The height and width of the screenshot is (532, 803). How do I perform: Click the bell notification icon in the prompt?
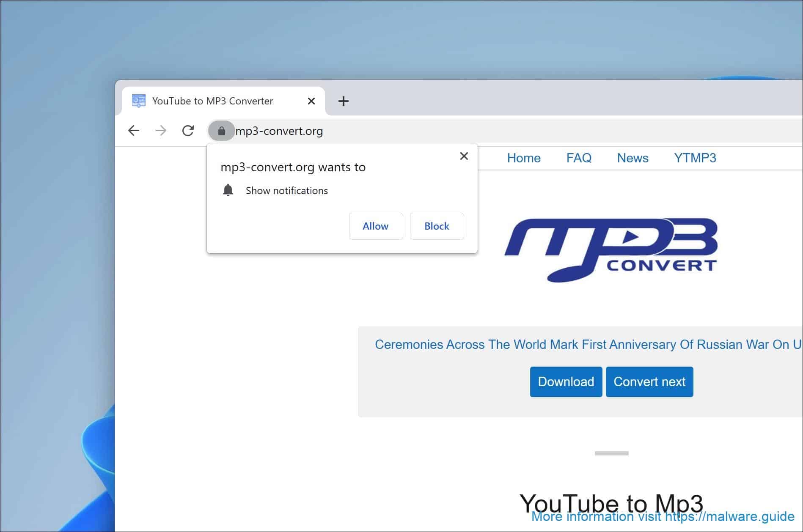click(228, 190)
